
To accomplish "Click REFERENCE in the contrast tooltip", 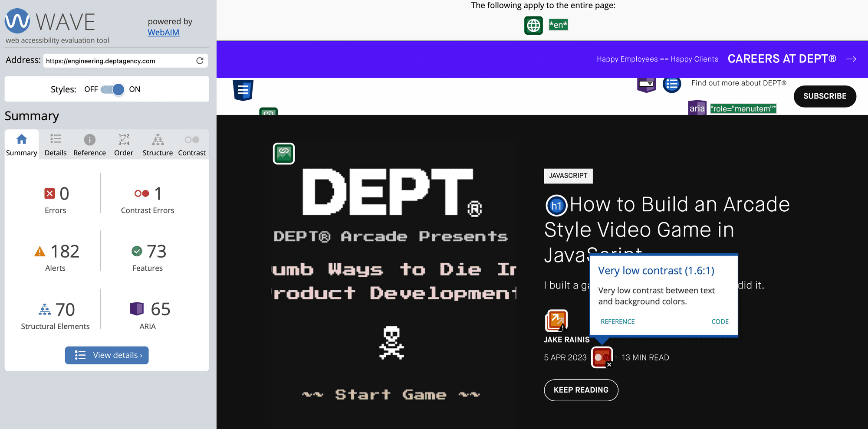I will tap(617, 321).
